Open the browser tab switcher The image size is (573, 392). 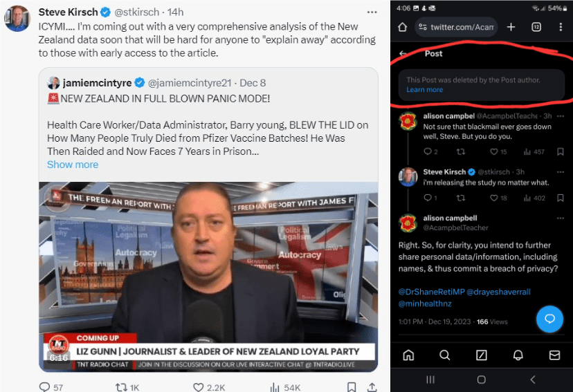coord(536,27)
